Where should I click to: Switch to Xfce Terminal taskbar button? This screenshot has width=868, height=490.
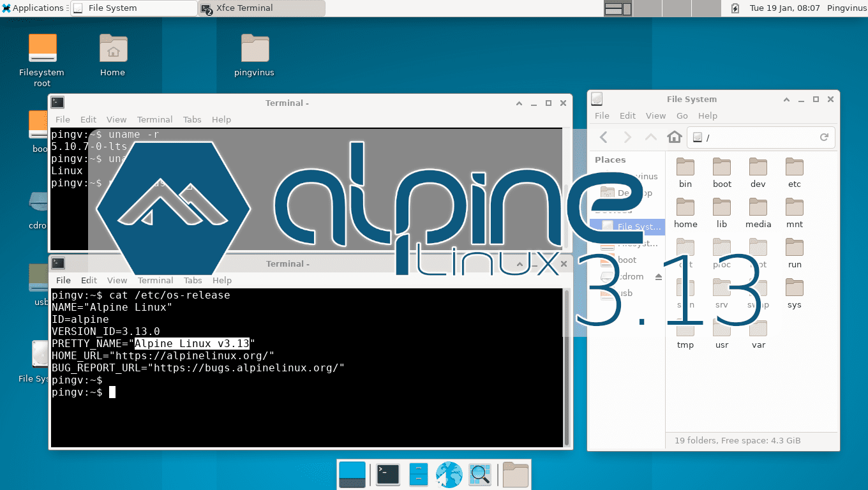pyautogui.click(x=262, y=8)
